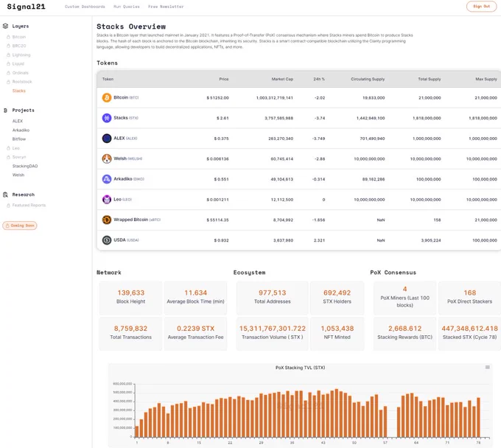Open the StackingDAO project link
Viewport: 501px width, 448px height.
pos(25,167)
